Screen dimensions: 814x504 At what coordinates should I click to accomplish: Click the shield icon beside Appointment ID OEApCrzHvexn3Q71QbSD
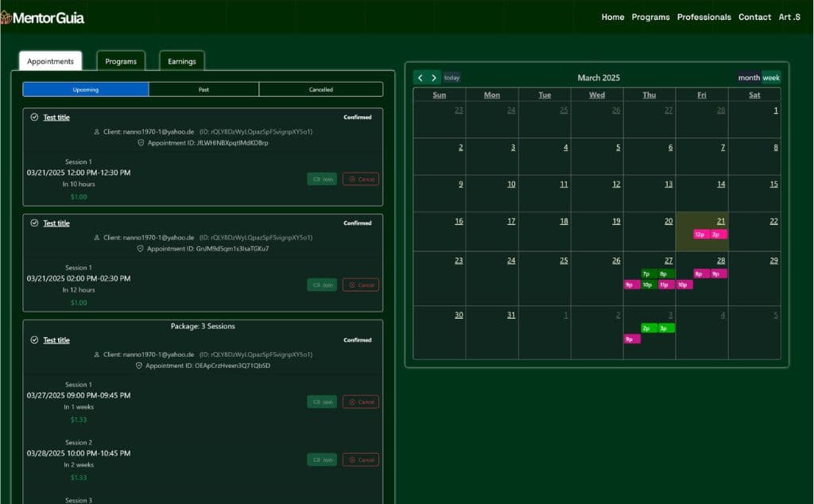(x=138, y=366)
